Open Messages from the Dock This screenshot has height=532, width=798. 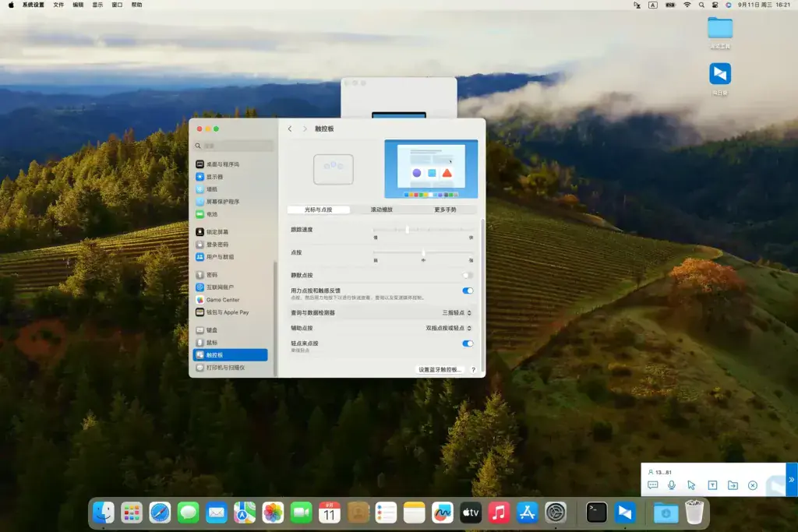tap(189, 513)
